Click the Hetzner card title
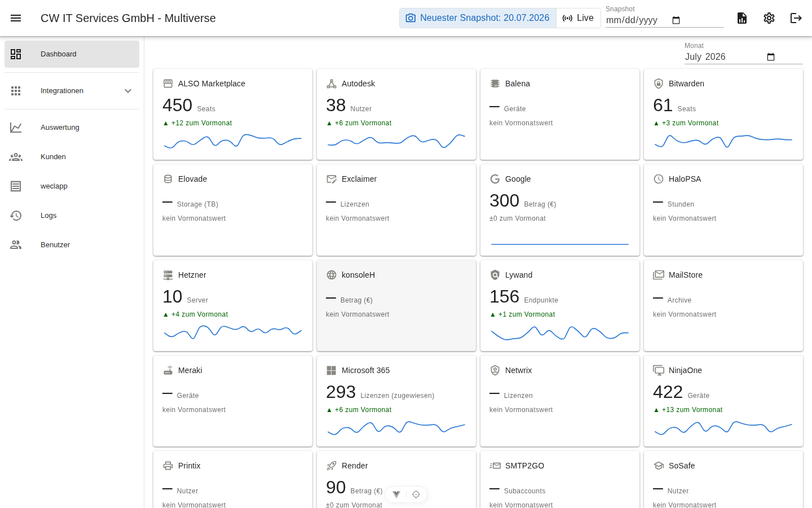The image size is (812, 508). [x=192, y=275]
